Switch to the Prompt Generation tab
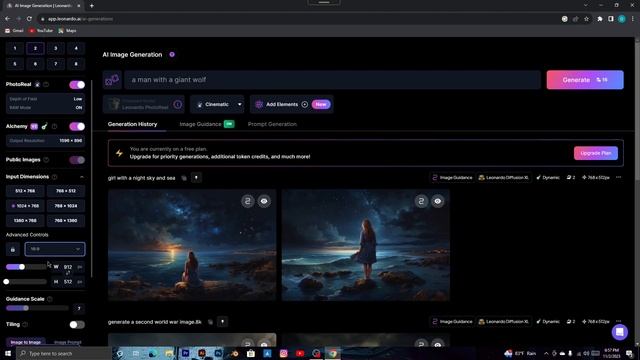Image resolution: width=640 pixels, height=360 pixels. coord(272,124)
